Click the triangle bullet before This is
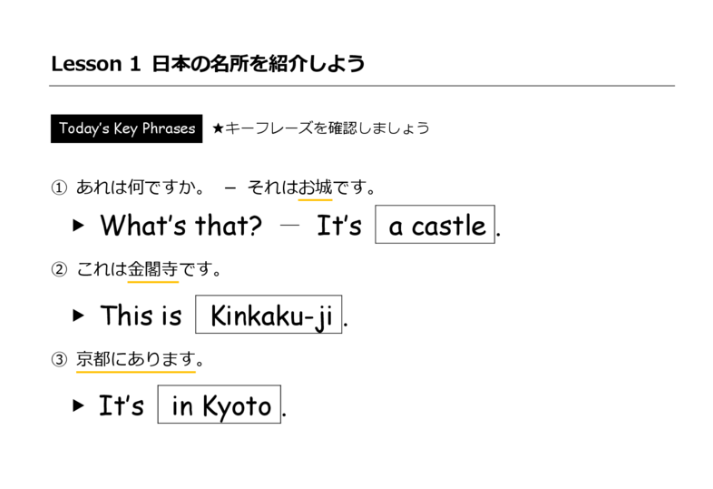The height and width of the screenshot is (489, 713). (78, 316)
